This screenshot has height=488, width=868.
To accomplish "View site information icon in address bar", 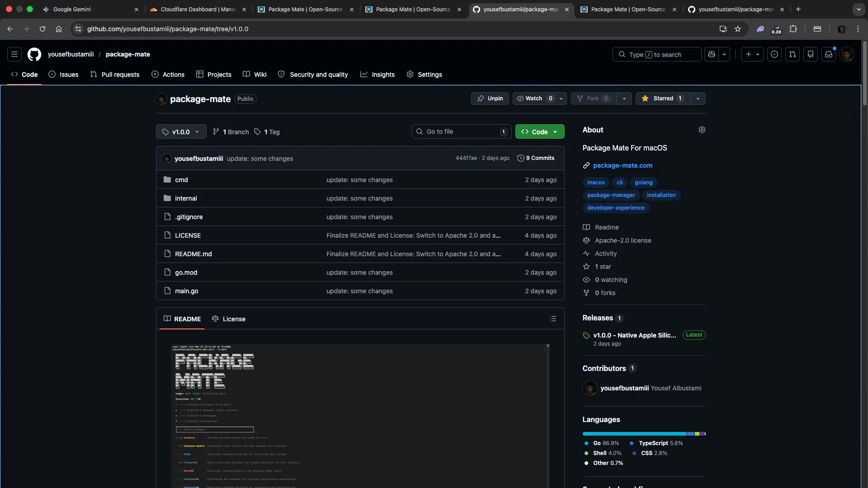I will (78, 29).
